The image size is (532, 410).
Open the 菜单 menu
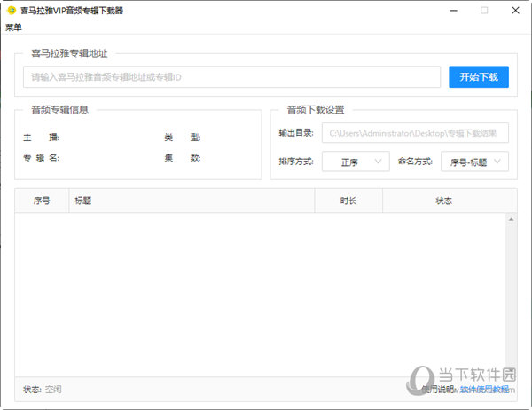click(13, 28)
